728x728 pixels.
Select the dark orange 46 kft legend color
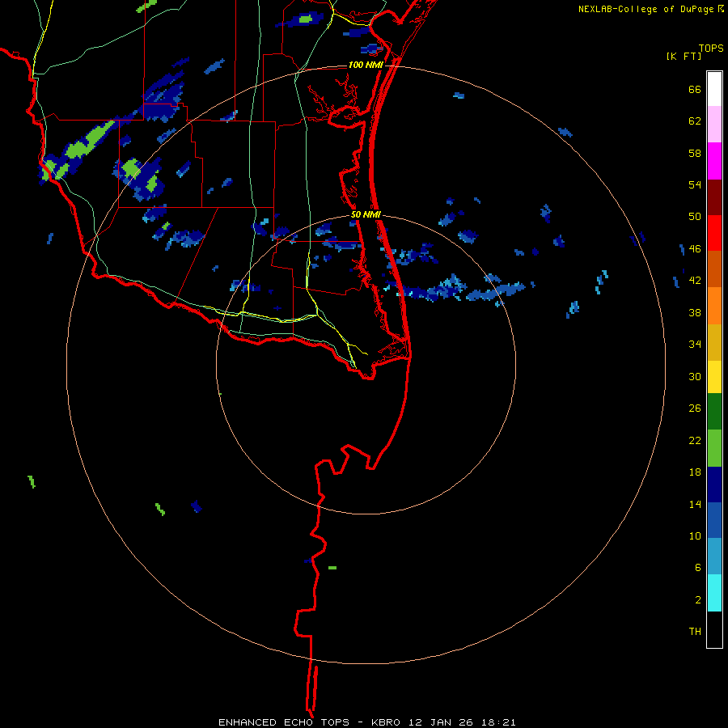tap(714, 269)
